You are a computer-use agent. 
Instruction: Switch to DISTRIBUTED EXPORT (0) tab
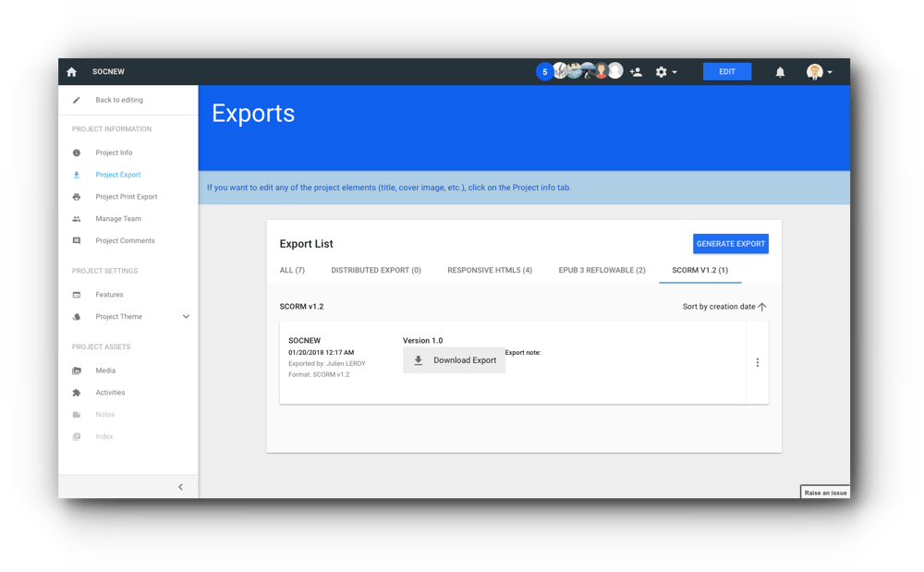point(376,271)
